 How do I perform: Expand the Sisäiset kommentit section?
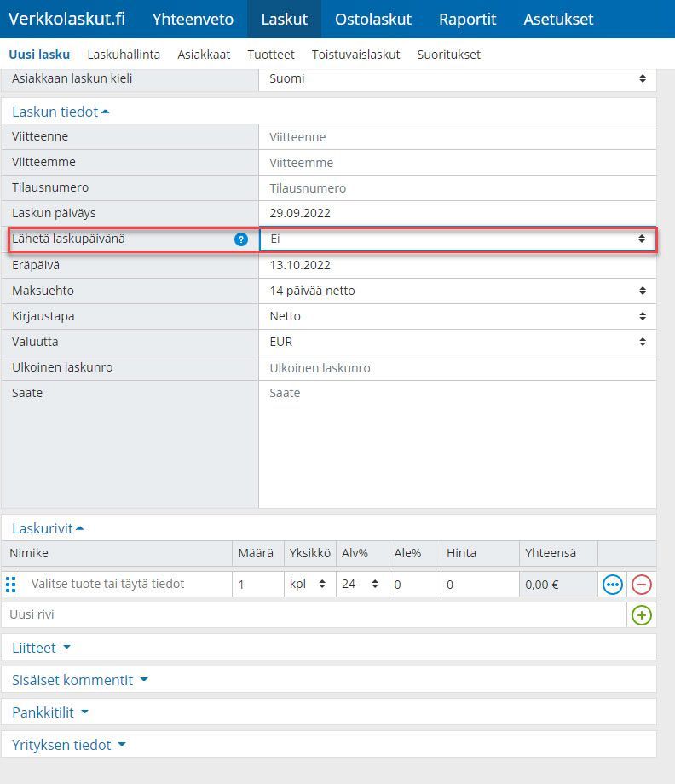79,680
